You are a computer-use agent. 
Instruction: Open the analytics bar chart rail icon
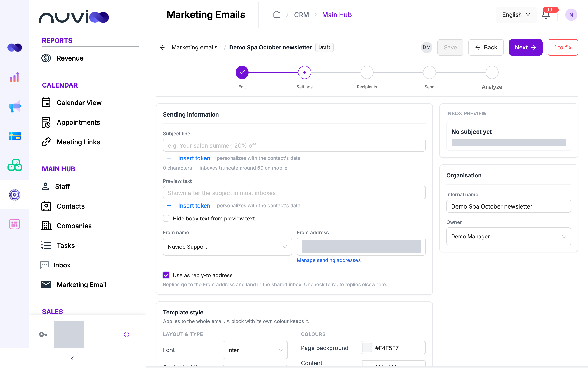(14, 77)
